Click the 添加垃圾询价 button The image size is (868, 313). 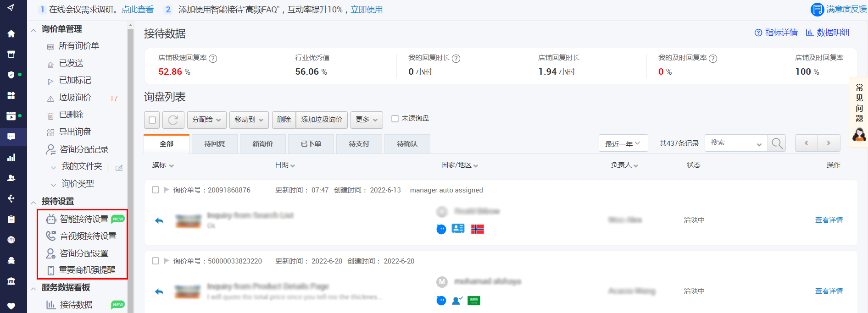point(322,120)
